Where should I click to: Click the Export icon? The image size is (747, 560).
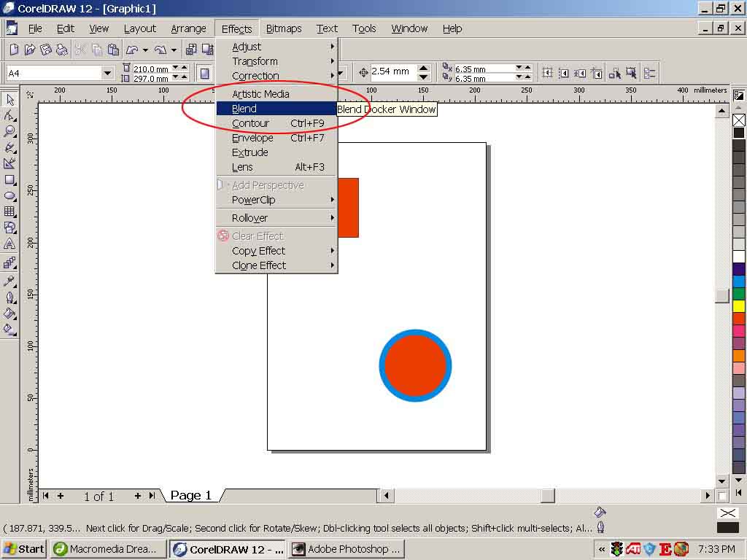coord(207,49)
